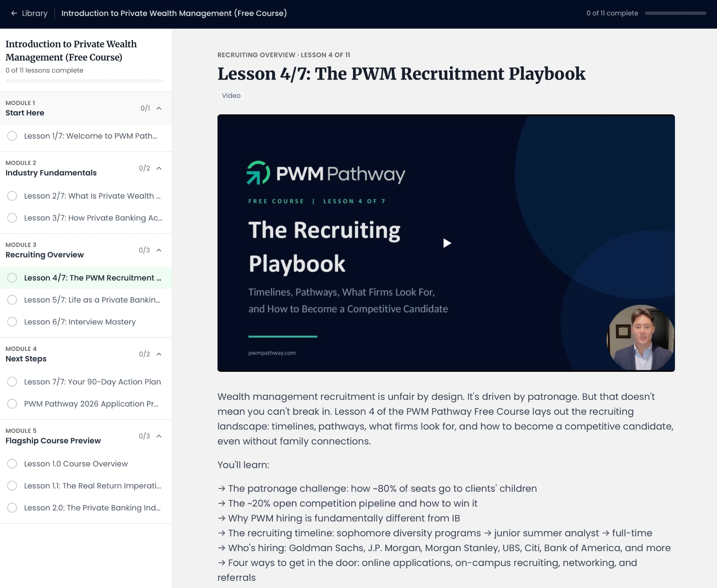
Task: Mark PWM Pathway 2026 Application completion circle
Action: point(12,404)
